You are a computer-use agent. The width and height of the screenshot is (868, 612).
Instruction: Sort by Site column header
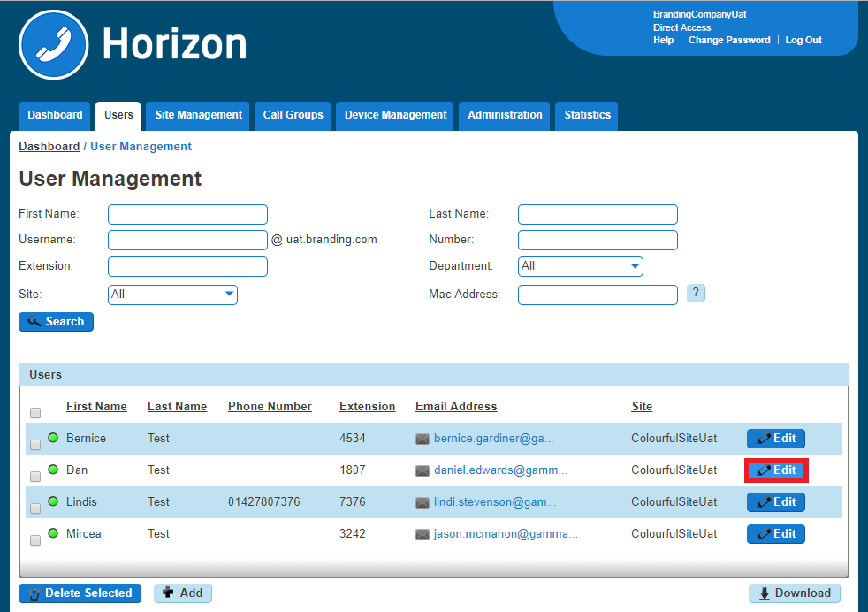(642, 407)
